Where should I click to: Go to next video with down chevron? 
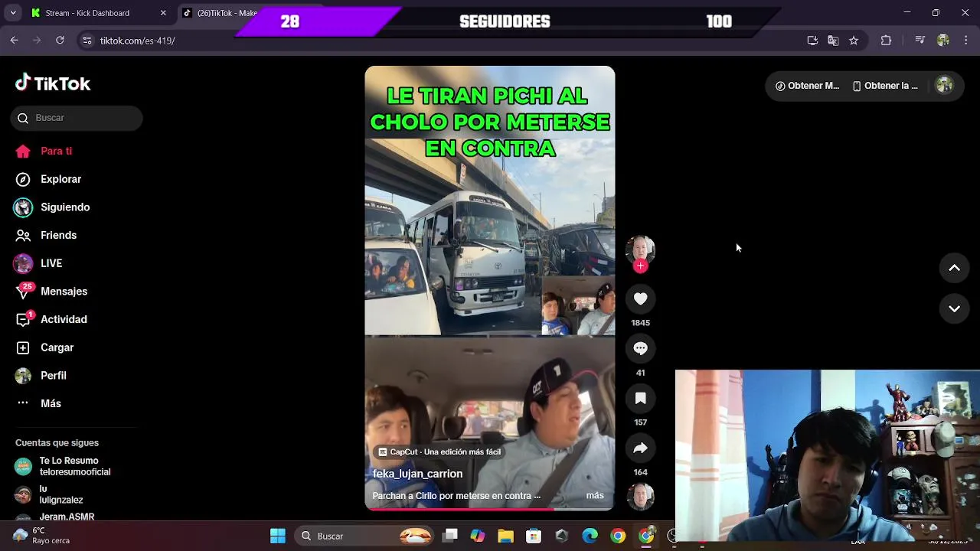[955, 308]
